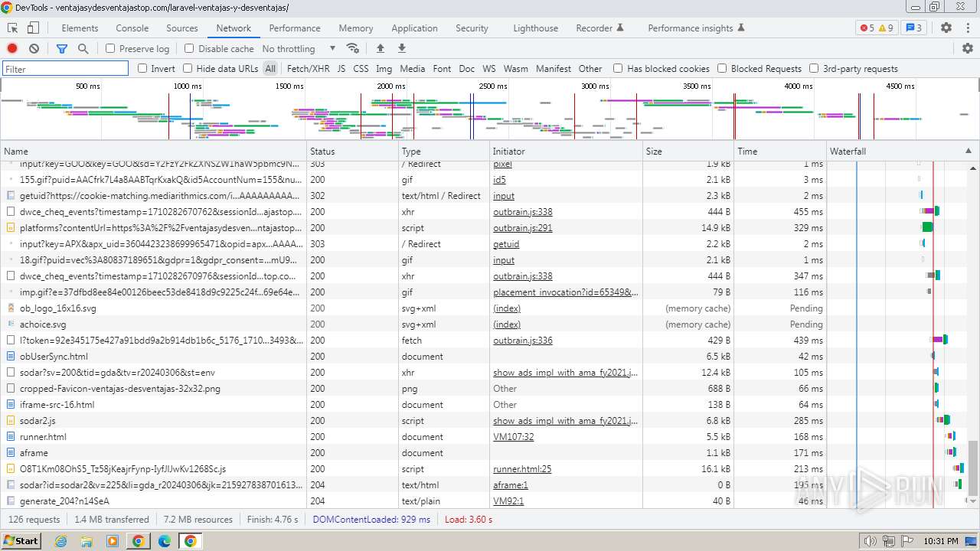980x551 pixels.
Task: Check Hide data URLs checkbox
Action: pos(188,68)
